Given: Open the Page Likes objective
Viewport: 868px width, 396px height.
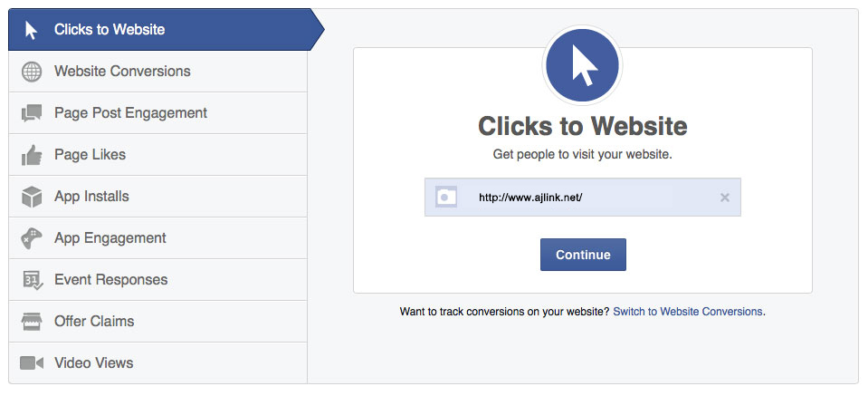Looking at the screenshot, I should (x=157, y=155).
